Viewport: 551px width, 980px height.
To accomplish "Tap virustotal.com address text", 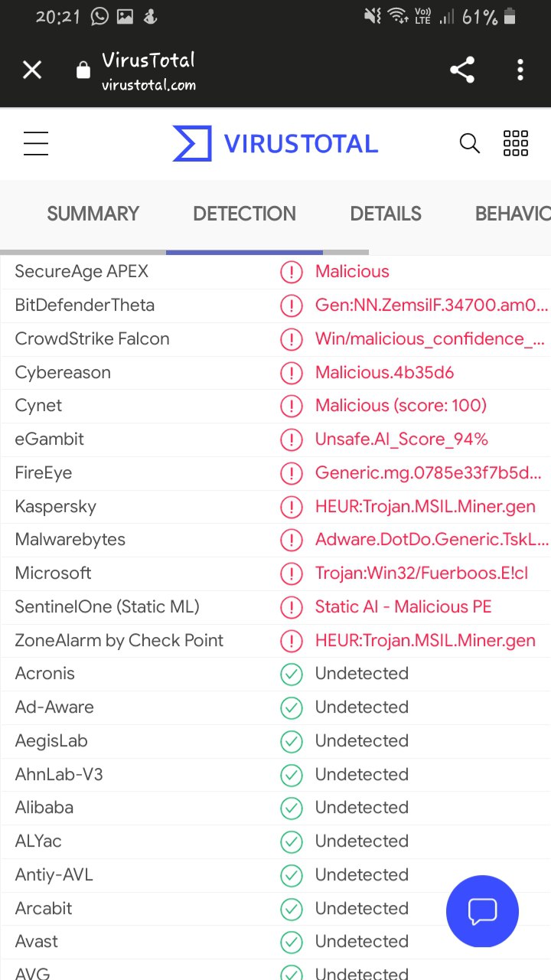I will [x=148, y=85].
